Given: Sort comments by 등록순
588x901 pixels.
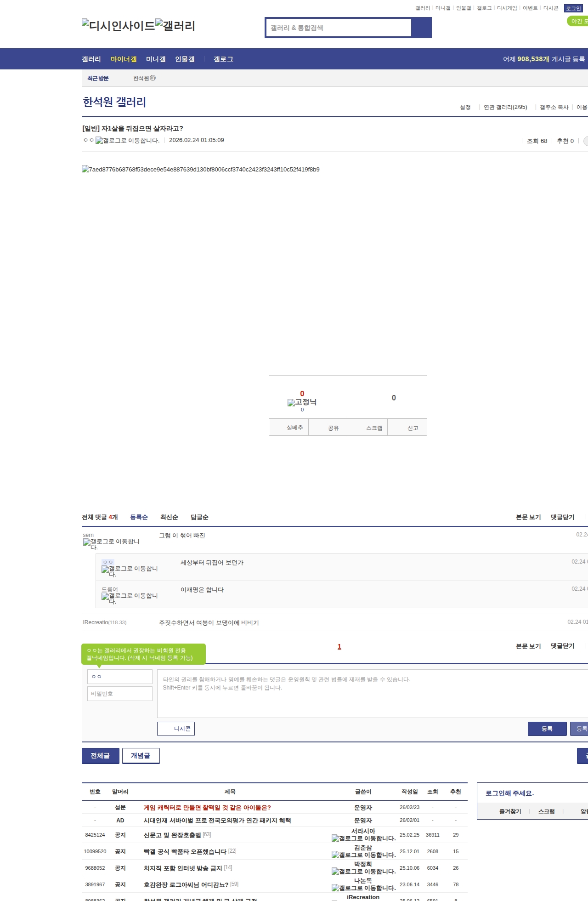Looking at the screenshot, I should coord(139,517).
